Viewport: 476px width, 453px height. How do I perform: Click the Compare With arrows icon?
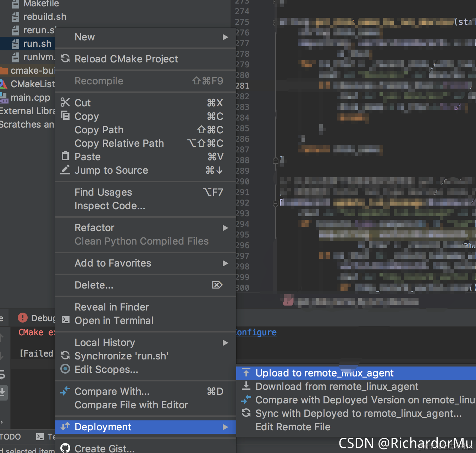(65, 391)
